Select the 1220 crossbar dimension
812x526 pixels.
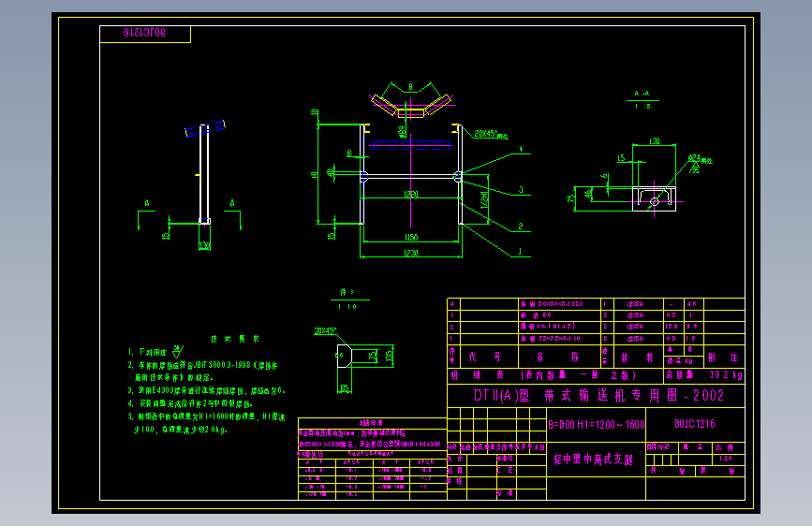pos(410,194)
